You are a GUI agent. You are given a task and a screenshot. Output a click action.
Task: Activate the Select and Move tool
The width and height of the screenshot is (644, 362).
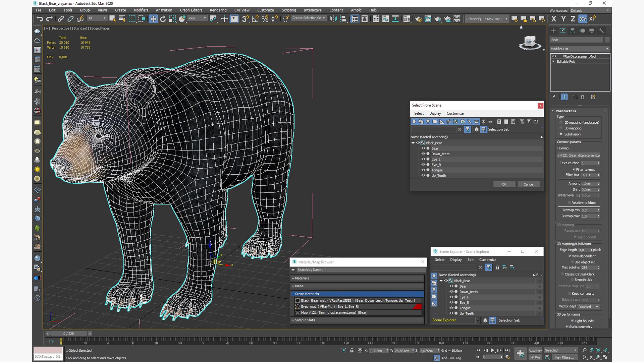153,19
